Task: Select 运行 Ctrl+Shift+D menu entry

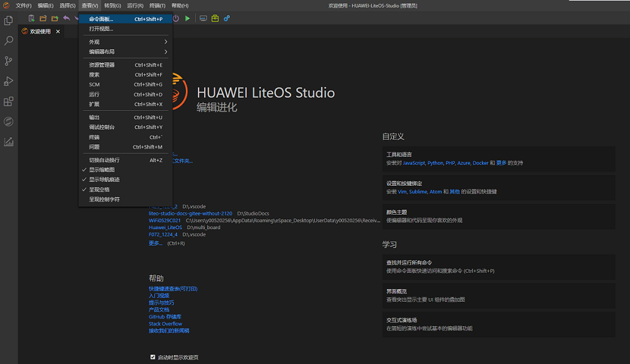Action: [x=125, y=94]
